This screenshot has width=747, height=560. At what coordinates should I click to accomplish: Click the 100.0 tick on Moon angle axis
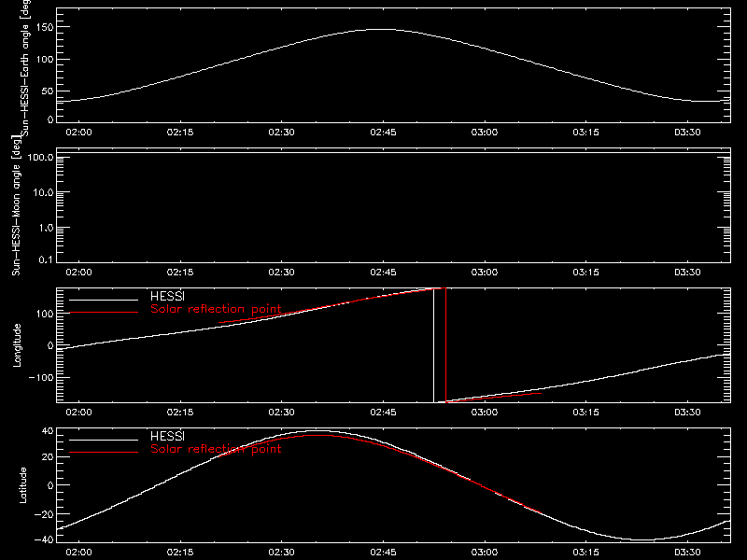40,157
